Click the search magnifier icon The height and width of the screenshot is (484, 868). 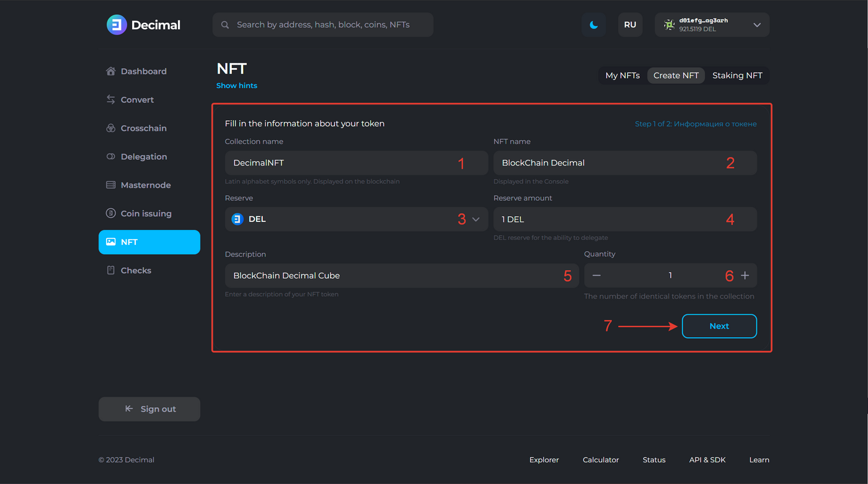tap(225, 25)
